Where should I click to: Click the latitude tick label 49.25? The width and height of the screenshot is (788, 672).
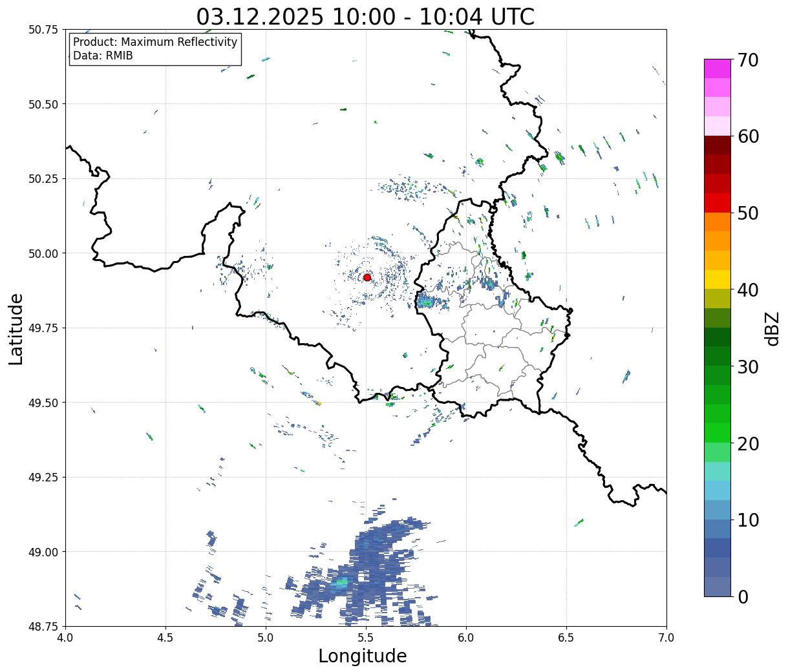click(43, 478)
